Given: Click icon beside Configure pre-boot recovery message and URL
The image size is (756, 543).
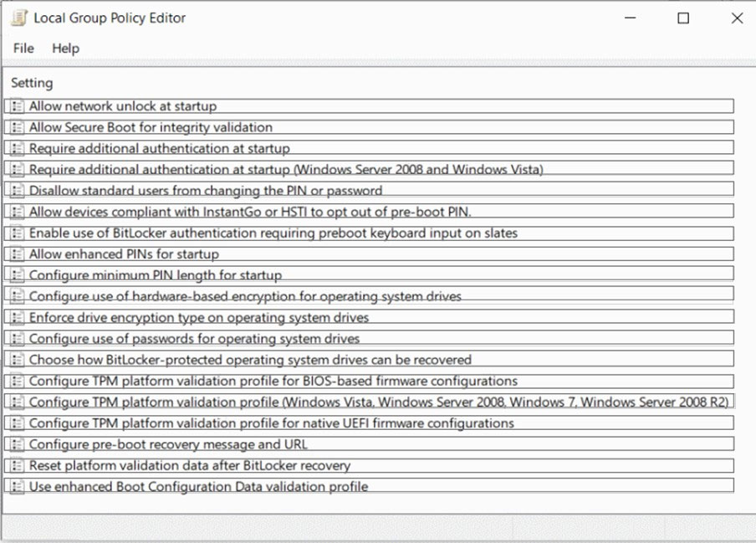Looking at the screenshot, I should (x=18, y=444).
